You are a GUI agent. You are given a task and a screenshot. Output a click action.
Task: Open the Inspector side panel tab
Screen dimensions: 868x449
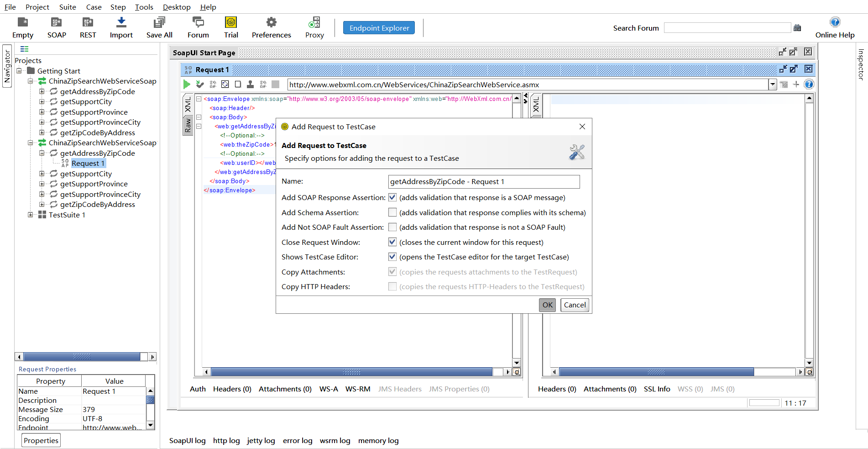click(x=861, y=64)
